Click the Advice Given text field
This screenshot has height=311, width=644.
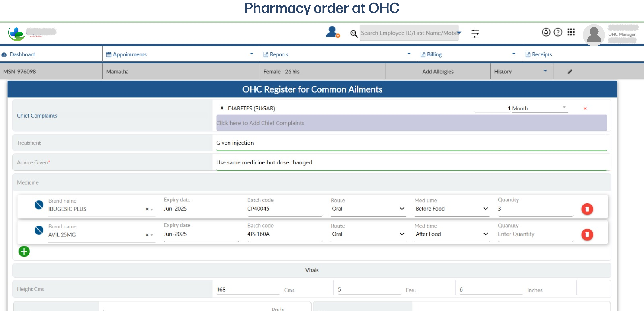(411, 163)
